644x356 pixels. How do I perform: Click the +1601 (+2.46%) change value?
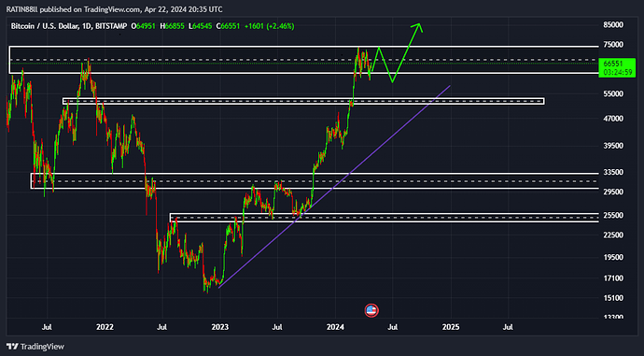(269, 26)
